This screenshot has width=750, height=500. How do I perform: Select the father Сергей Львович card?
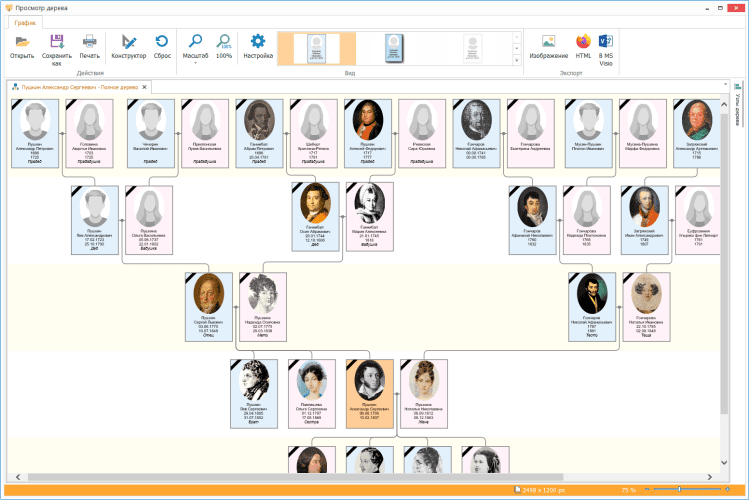(209, 307)
